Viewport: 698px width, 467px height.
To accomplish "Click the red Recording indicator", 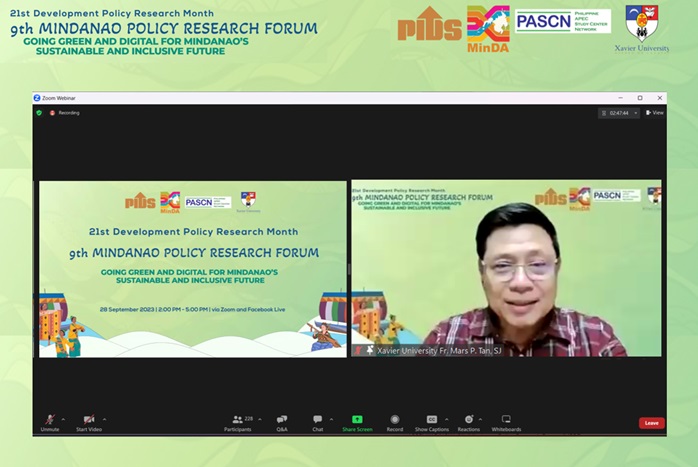I will [65, 113].
